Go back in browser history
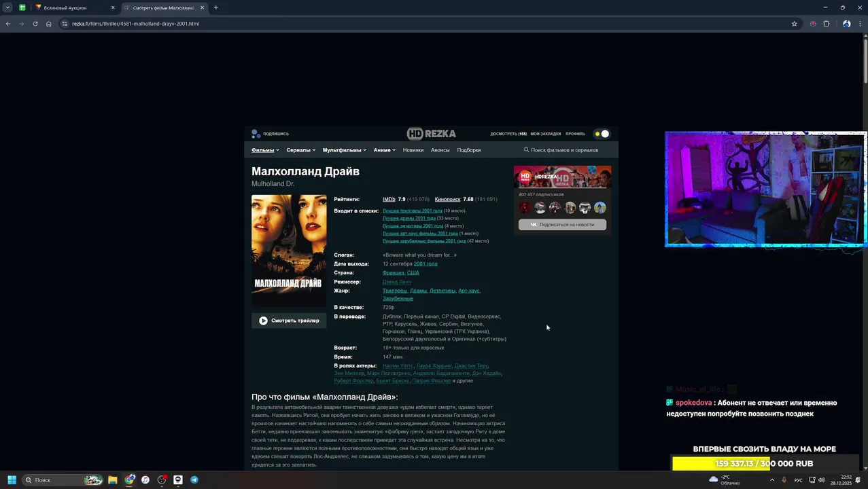 click(8, 24)
